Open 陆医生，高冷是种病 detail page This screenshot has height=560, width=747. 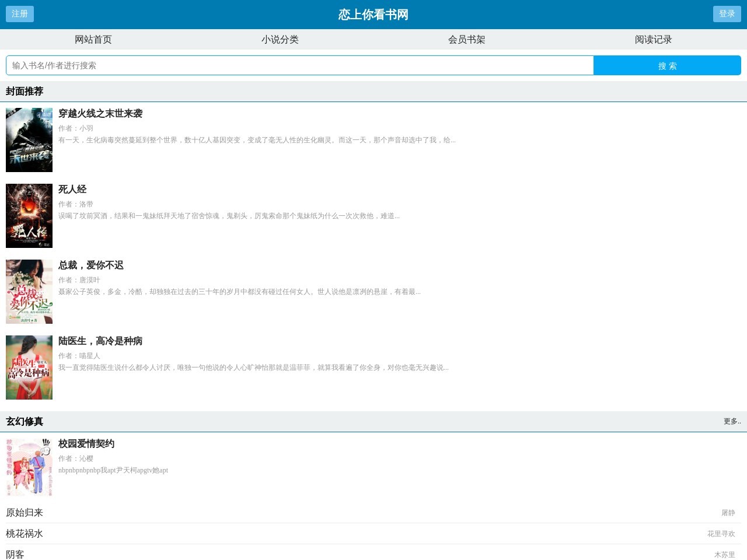point(100,341)
